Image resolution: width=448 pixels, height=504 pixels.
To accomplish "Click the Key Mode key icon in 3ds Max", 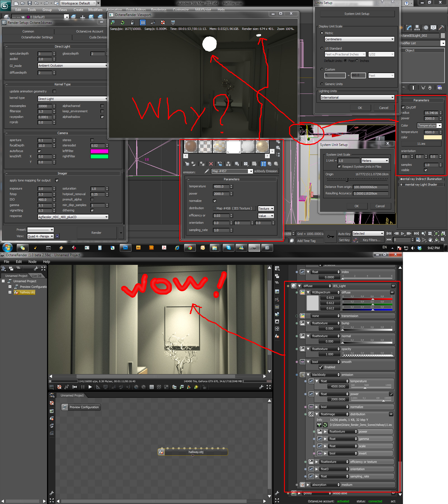I will click(330, 237).
